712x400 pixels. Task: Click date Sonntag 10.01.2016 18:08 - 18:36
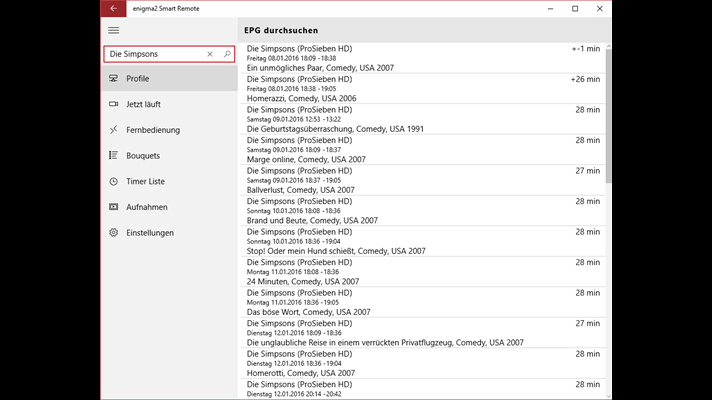293,211
